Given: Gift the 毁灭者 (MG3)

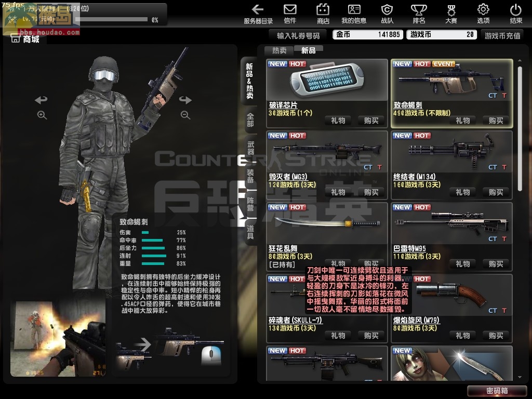Looking at the screenshot, I should (338, 192).
